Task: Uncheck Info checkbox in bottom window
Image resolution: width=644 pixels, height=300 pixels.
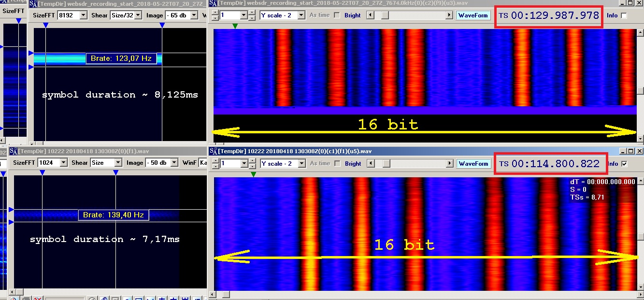Action: click(624, 164)
